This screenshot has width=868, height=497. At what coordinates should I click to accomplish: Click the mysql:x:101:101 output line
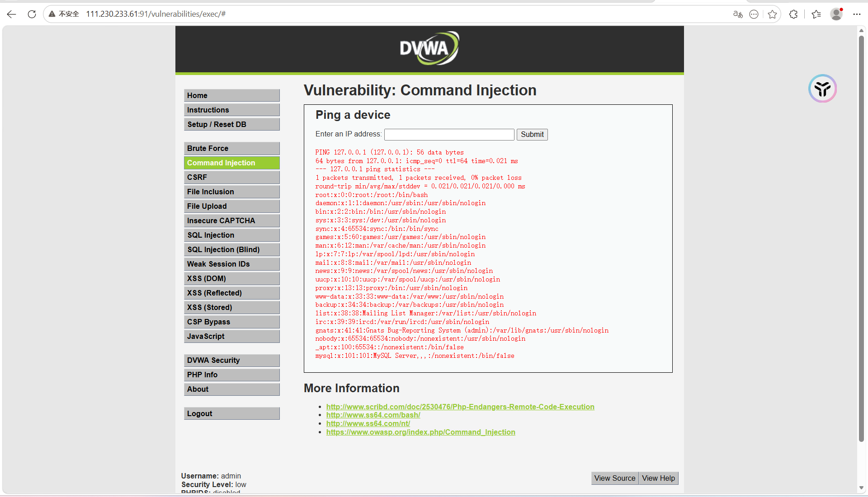coord(415,356)
